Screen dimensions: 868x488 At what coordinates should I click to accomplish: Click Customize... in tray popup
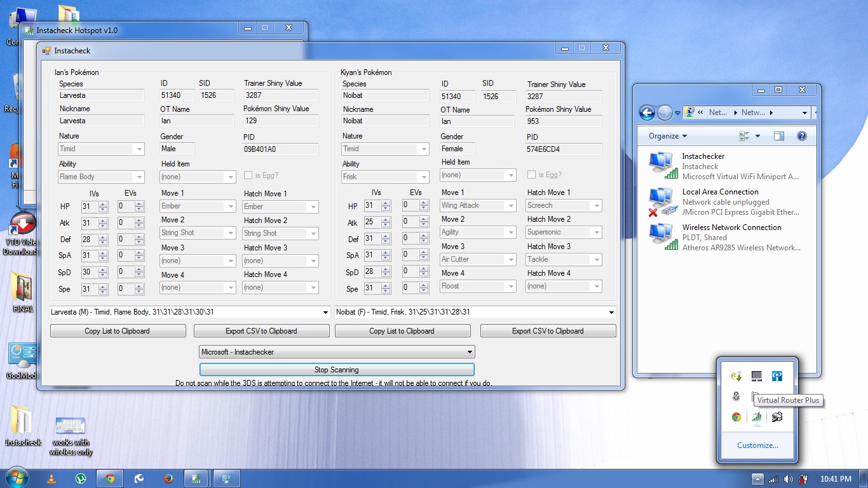point(757,445)
